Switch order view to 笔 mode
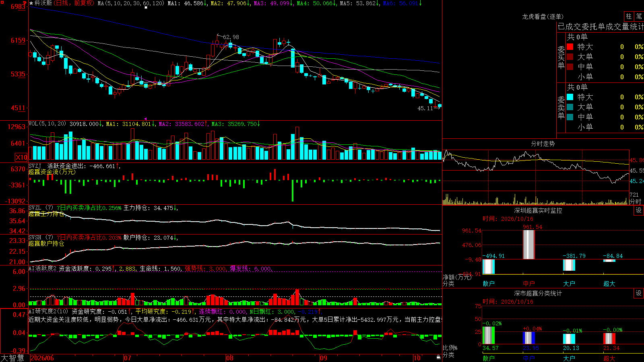Image resolution: width=644 pixels, height=362 pixels. (x=639, y=16)
